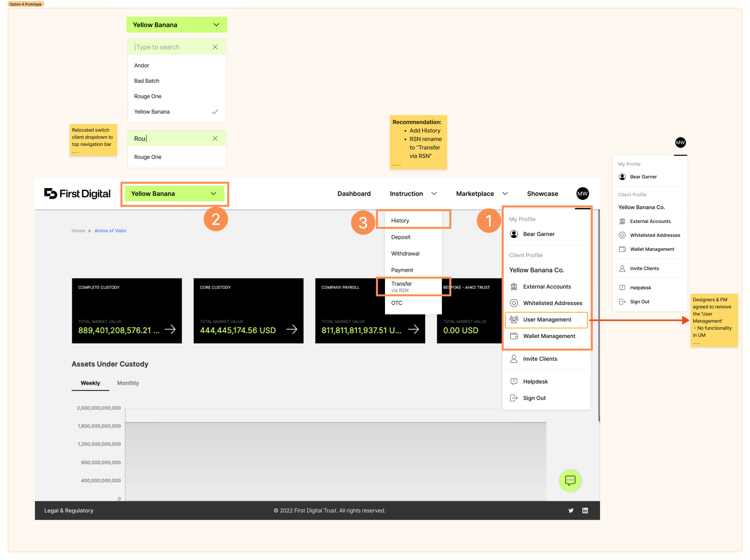The image size is (750, 560).
Task: Open the LinkedIn icon in footer
Action: click(585, 511)
